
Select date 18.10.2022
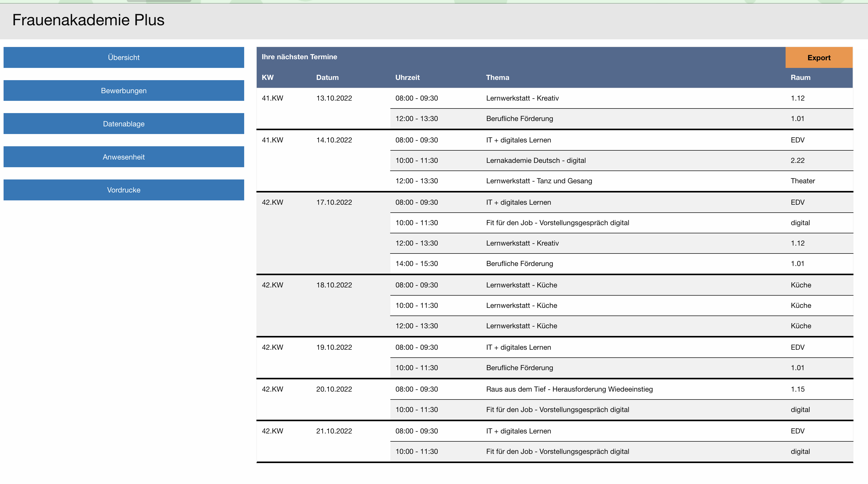[334, 285]
